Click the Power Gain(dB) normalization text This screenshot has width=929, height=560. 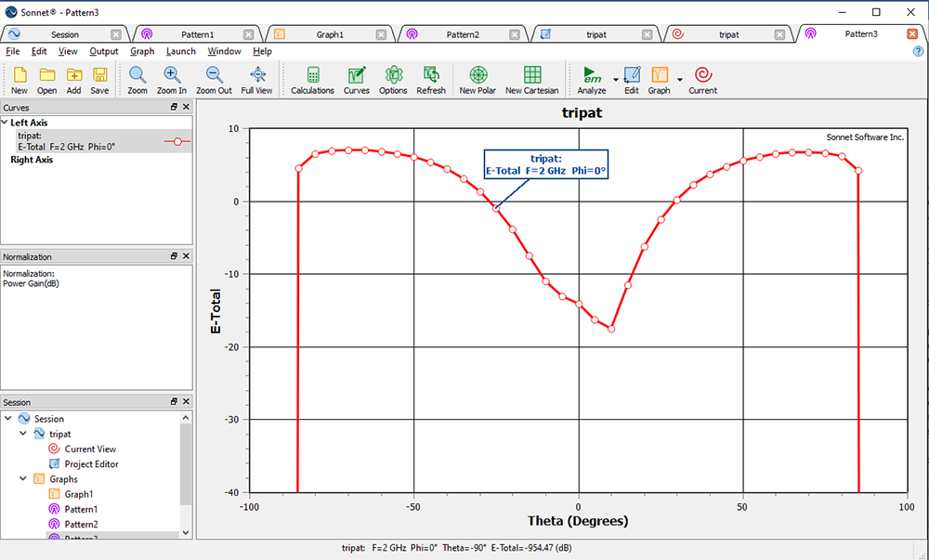[x=31, y=283]
